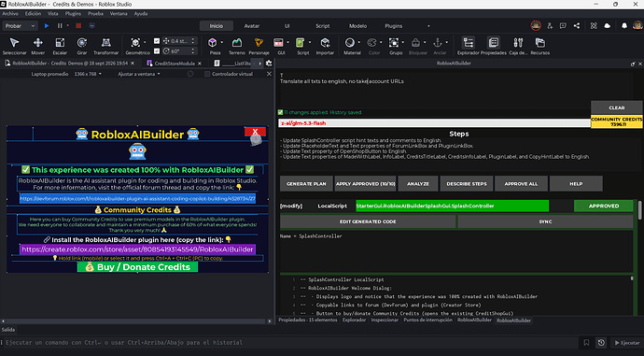Expand the pause options arrow
The image size is (644, 356).
click(x=68, y=26)
